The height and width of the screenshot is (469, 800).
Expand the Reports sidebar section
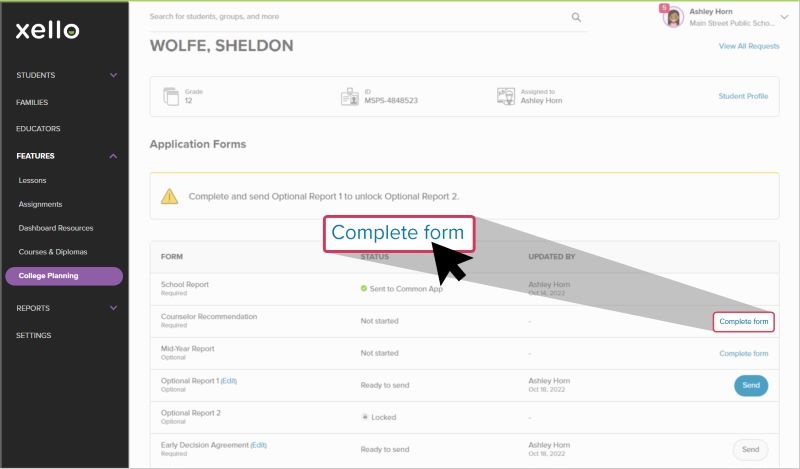(x=113, y=308)
